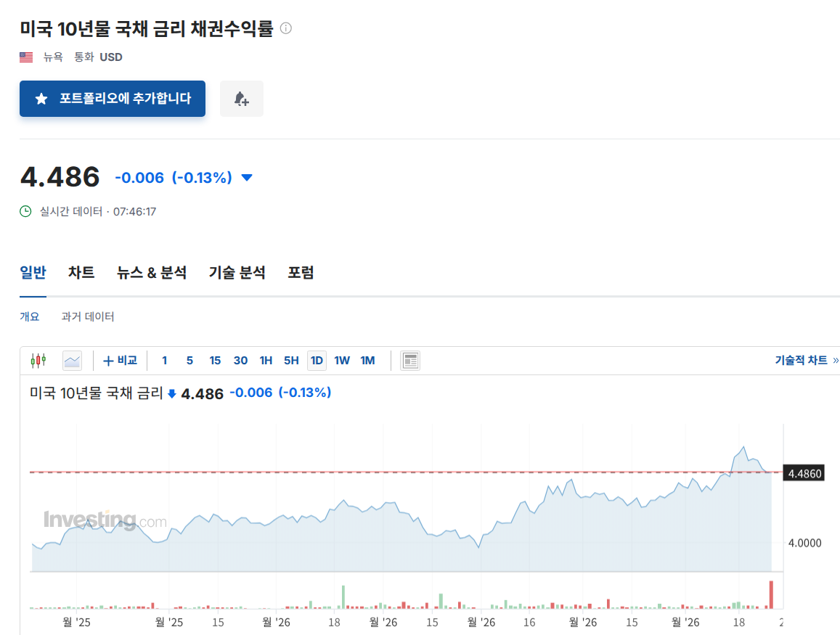Screen dimensions: 840x635
Task: Set chart interval to 30 minutes
Action: [x=240, y=361]
